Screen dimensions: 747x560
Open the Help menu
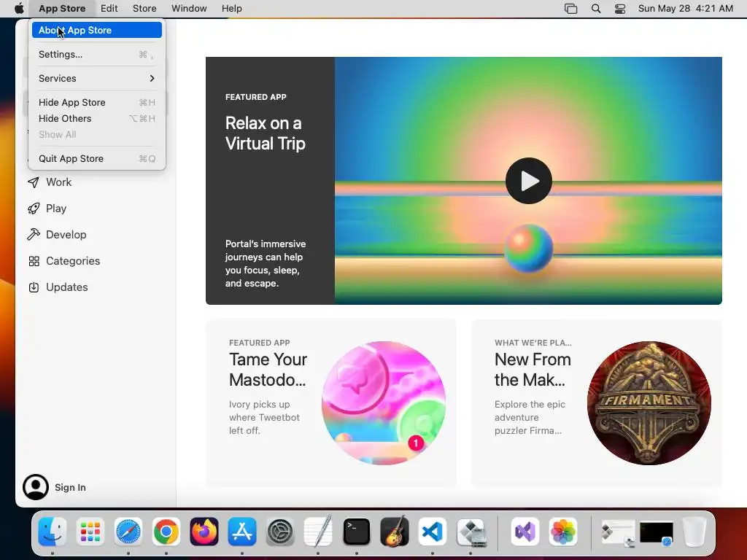[231, 9]
